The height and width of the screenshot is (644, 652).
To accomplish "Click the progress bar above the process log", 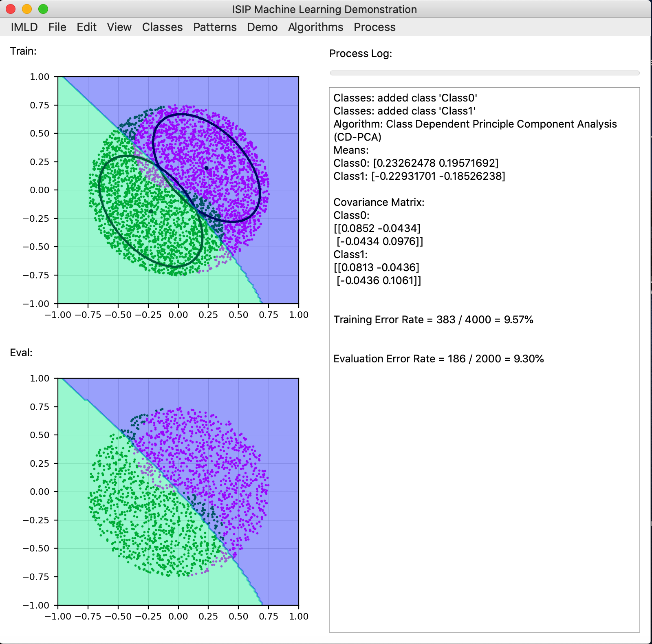I will pyautogui.click(x=484, y=73).
